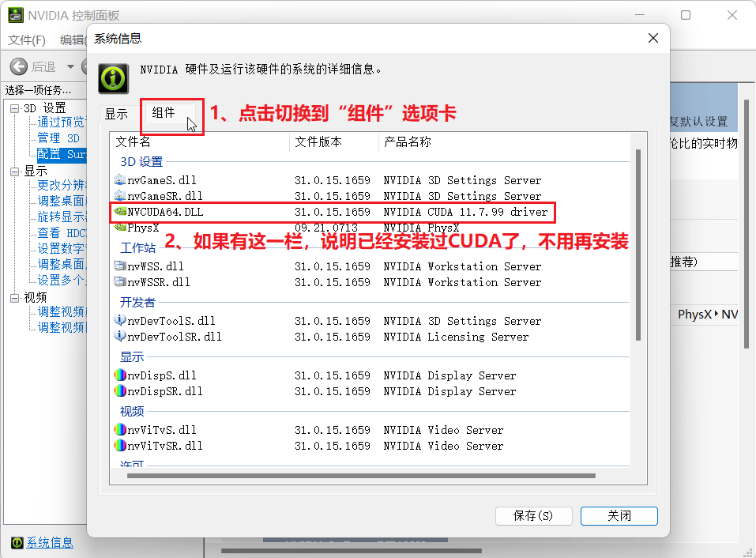The image size is (756, 558).
Task: Click the 关闭 button
Action: coord(619,515)
